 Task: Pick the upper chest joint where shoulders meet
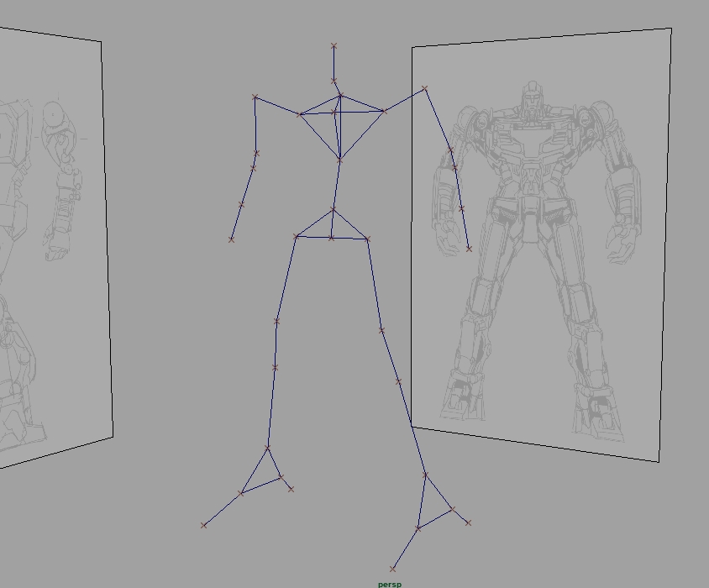click(x=340, y=95)
